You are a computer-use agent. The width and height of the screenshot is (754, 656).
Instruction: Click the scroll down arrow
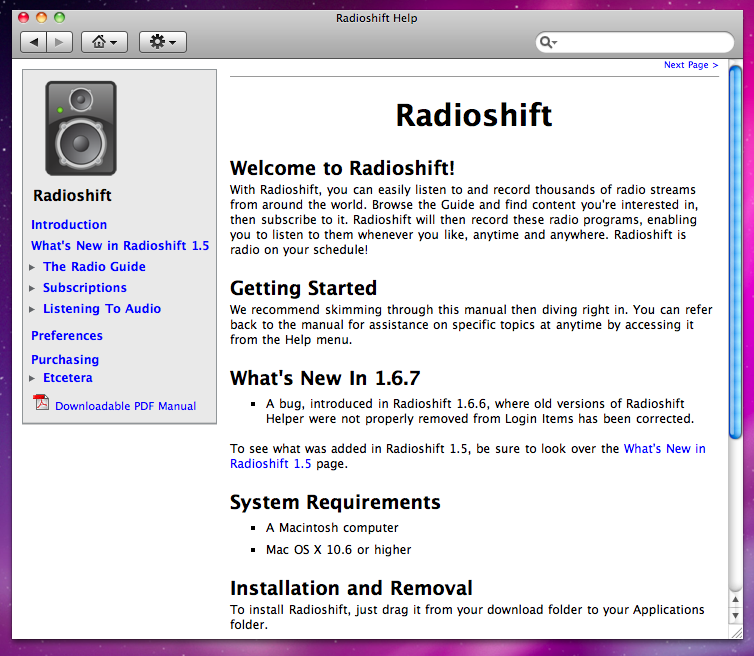coord(735,616)
